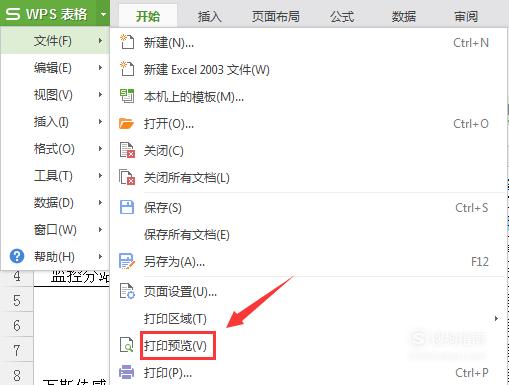The width and height of the screenshot is (509, 385).
Task: Switch to the 数据 ribbon tab
Action: 404,16
